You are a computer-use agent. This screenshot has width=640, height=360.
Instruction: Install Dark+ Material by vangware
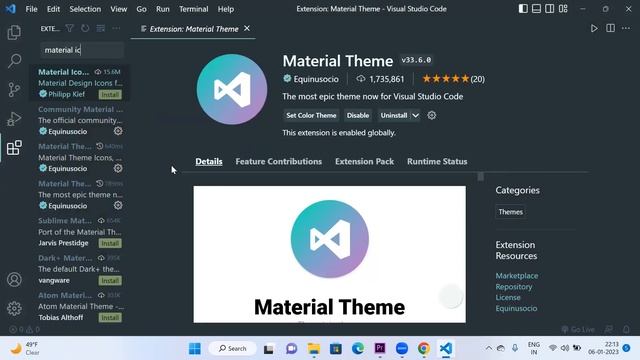pyautogui.click(x=110, y=281)
